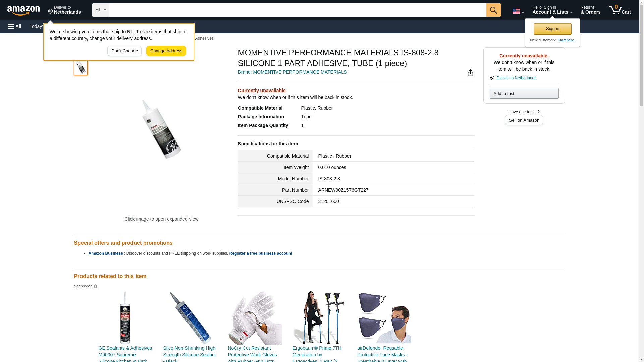This screenshot has height=362, width=644.
Task: Click the yellow Sign in button
Action: point(552,29)
